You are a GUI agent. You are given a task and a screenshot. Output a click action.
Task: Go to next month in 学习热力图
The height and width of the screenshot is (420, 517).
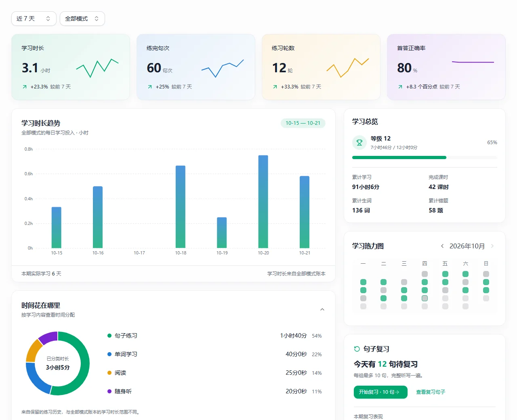point(492,246)
